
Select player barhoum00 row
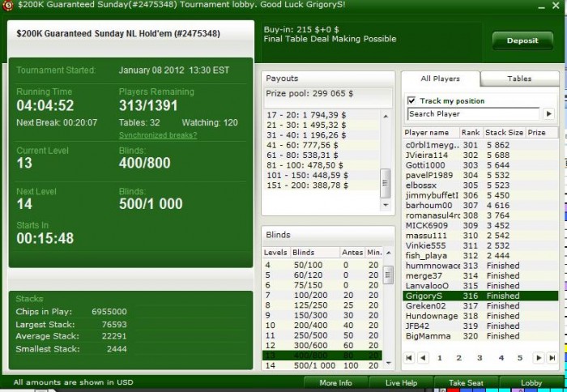pos(480,206)
